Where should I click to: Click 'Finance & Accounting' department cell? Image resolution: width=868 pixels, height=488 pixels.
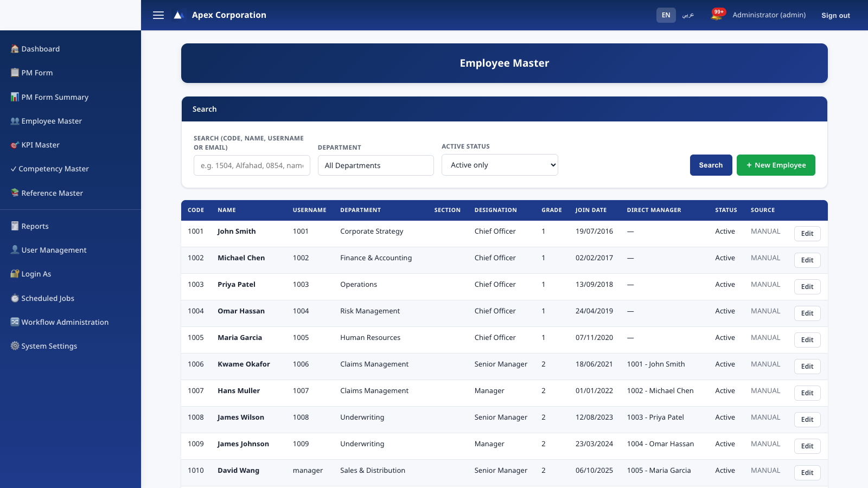tap(376, 258)
